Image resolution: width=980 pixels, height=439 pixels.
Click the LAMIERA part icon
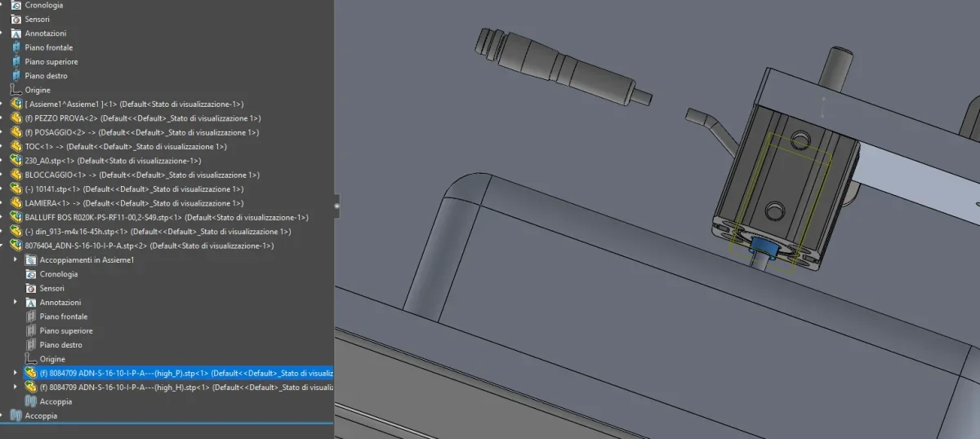coord(16,203)
